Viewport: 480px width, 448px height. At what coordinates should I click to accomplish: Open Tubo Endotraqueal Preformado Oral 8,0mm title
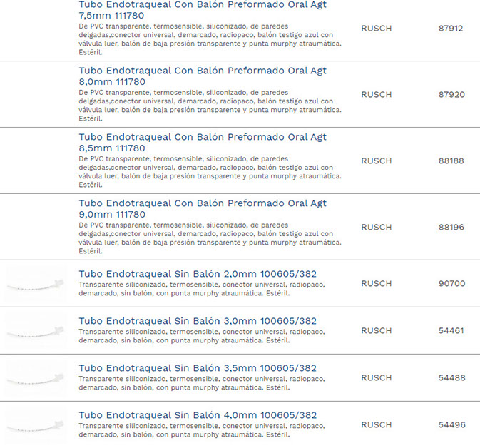click(203, 76)
